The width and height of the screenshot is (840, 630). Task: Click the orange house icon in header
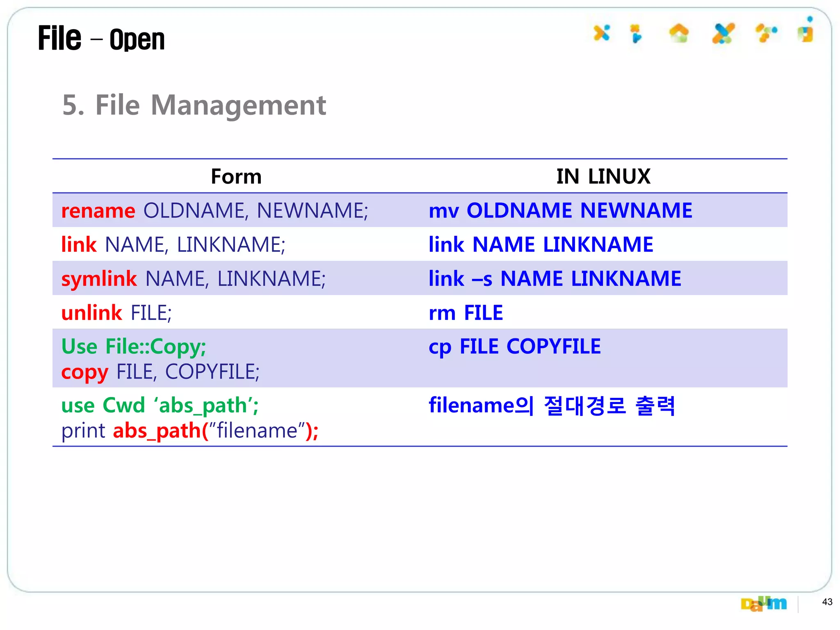(x=679, y=33)
